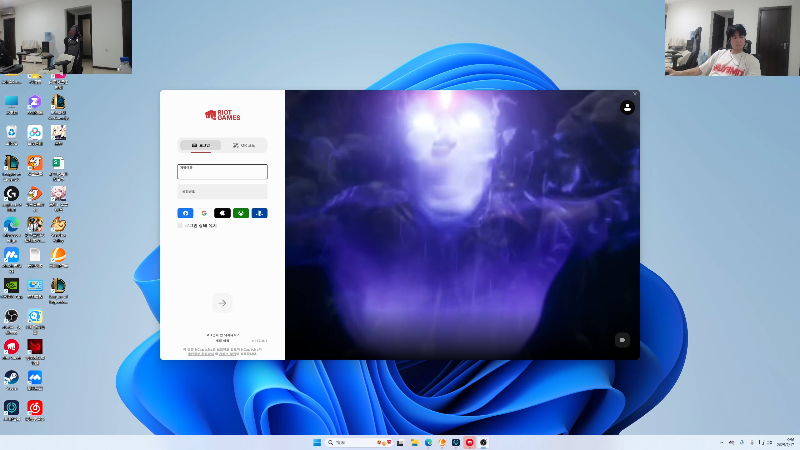Select the username login tab in Riot client

(x=201, y=145)
